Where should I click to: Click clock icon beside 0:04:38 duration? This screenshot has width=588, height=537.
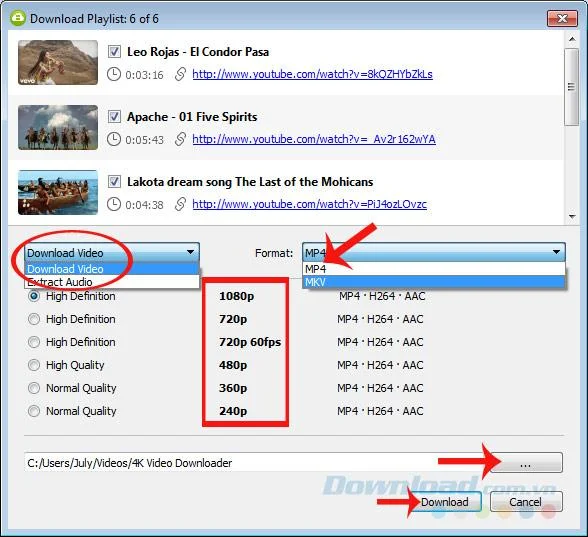(x=114, y=204)
